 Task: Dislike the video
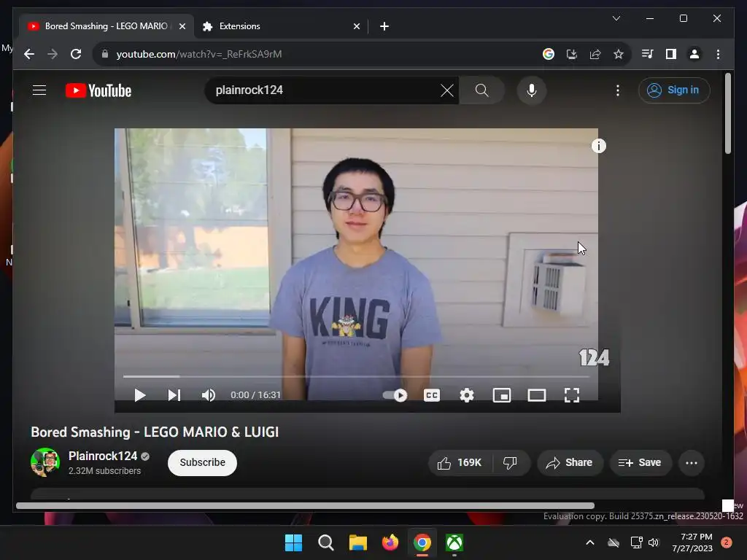click(x=511, y=463)
